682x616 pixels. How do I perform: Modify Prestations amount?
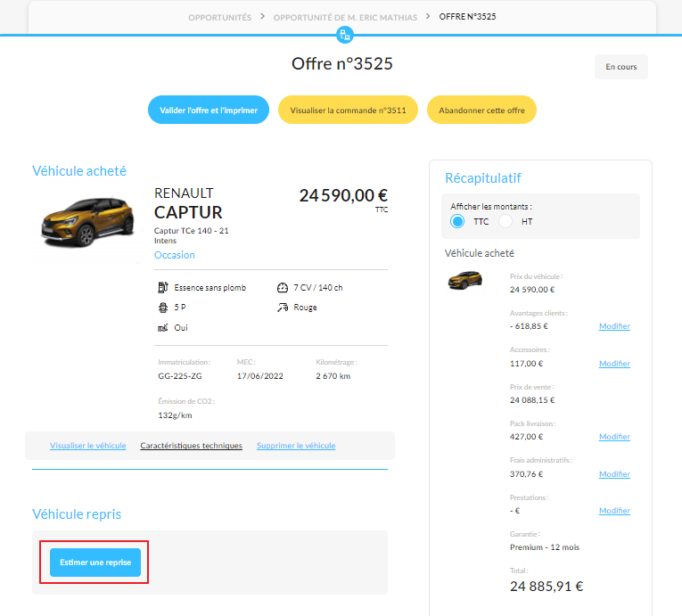pyautogui.click(x=614, y=511)
